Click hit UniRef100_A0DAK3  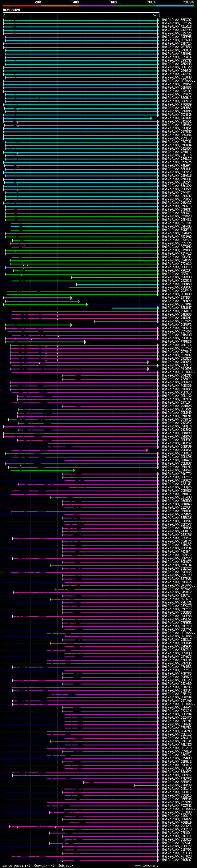click(x=177, y=382)
